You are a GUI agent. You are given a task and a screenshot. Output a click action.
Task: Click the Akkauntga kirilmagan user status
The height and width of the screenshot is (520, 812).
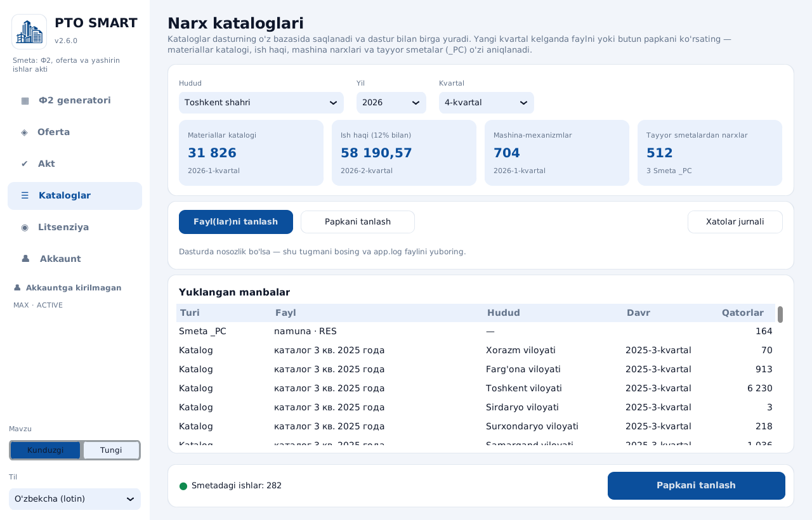[67, 288]
